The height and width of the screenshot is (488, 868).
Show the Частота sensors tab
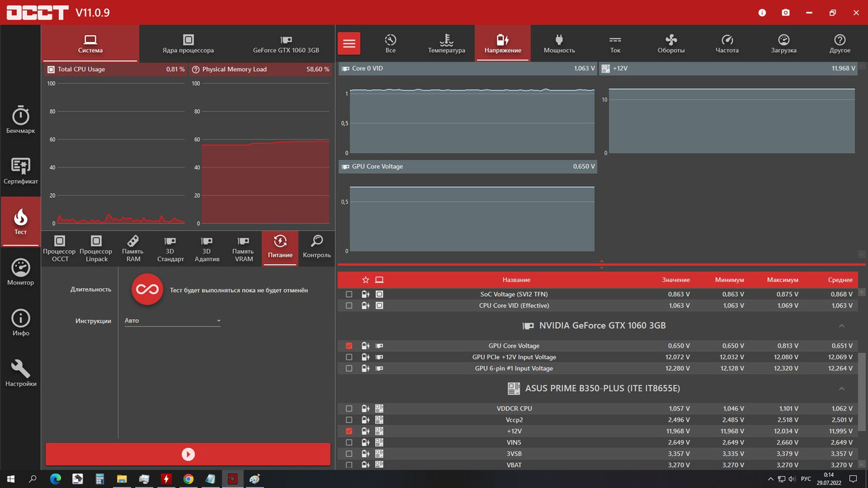tap(728, 44)
